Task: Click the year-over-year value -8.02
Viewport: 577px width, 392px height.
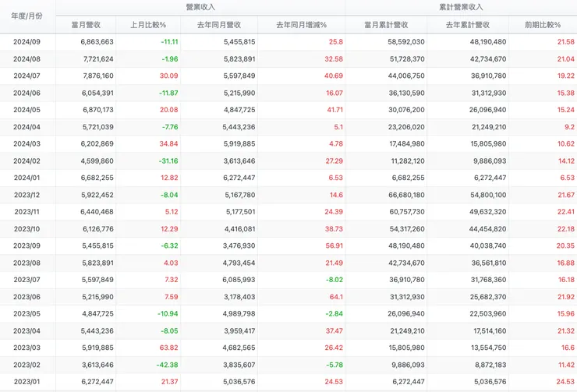Action: click(335, 280)
